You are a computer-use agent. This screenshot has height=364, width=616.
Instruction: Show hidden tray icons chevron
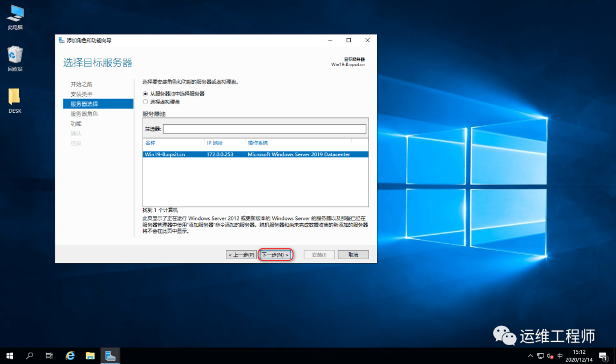click(x=530, y=356)
